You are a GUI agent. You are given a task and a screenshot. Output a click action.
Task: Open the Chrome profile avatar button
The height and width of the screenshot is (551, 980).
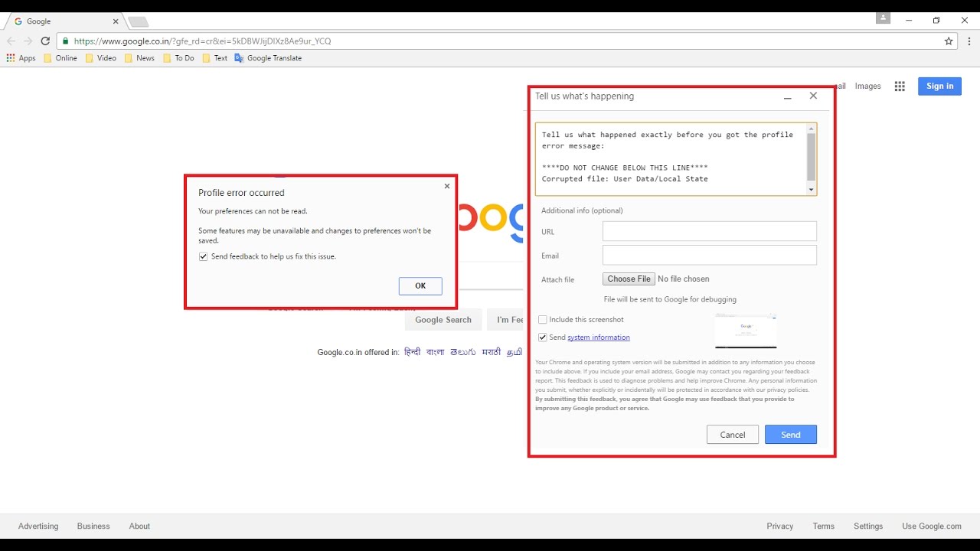tap(884, 18)
